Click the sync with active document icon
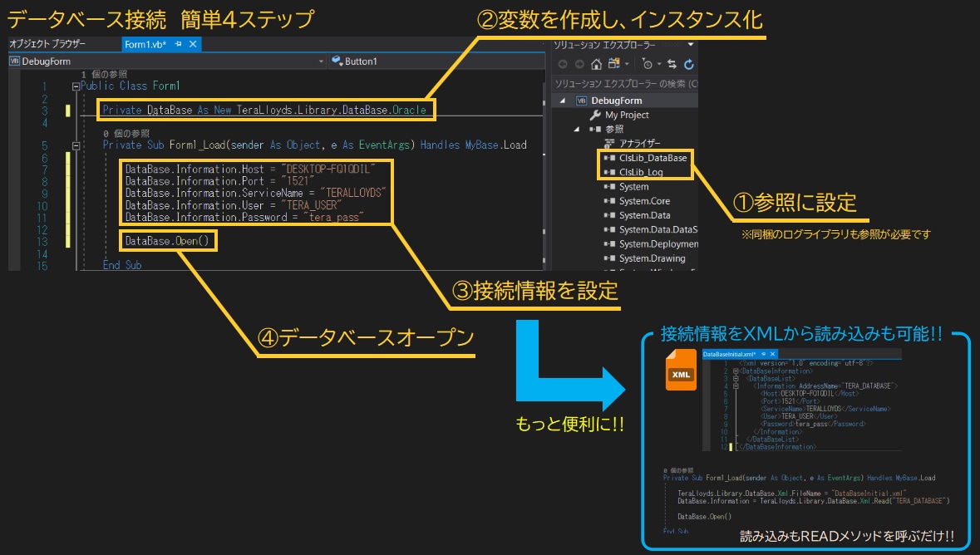This screenshot has height=555, width=980. 672,64
